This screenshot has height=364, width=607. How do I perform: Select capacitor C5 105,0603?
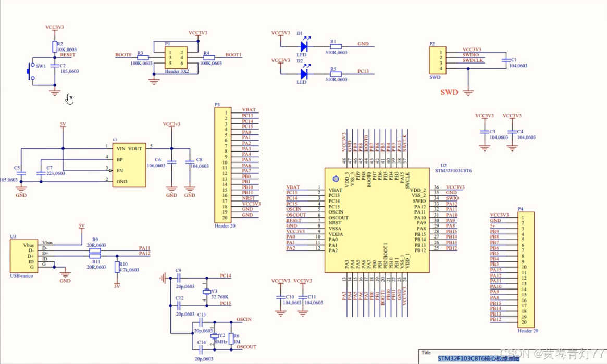[21, 173]
